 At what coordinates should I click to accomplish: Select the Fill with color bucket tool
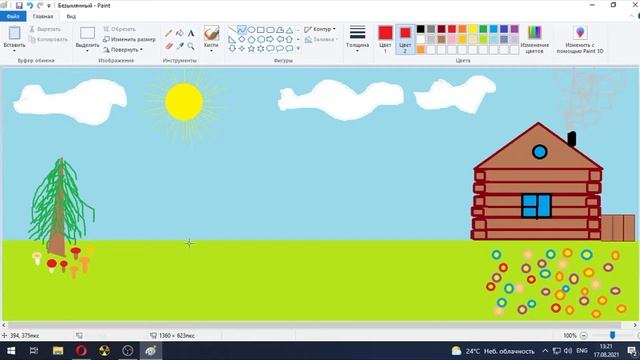point(180,33)
